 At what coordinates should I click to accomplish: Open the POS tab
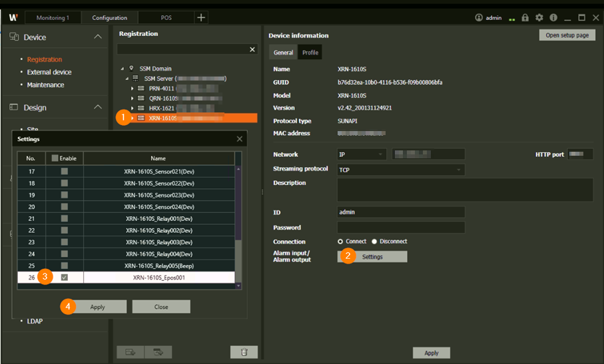tap(166, 18)
